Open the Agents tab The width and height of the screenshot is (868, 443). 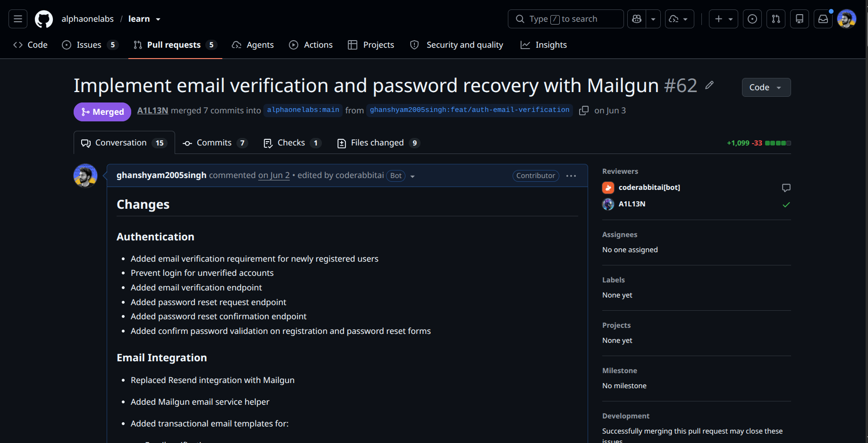click(253, 45)
